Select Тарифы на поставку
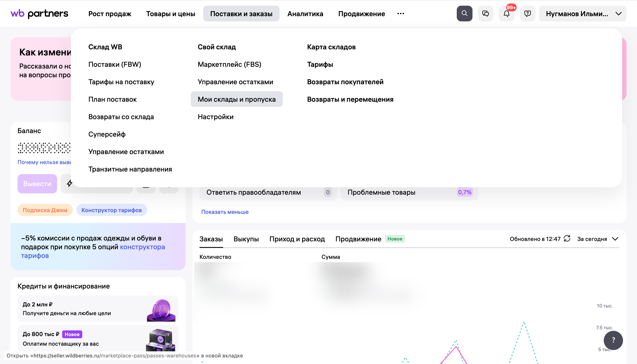 [x=121, y=82]
